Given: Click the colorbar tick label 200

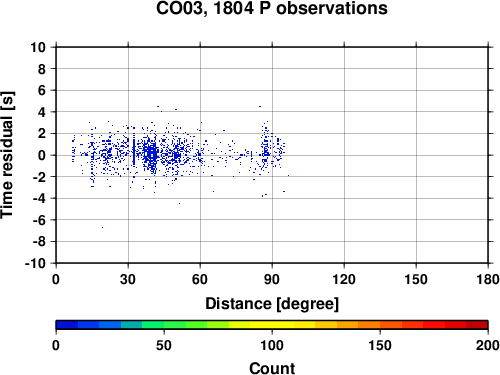Looking at the screenshot, I should point(488,345).
